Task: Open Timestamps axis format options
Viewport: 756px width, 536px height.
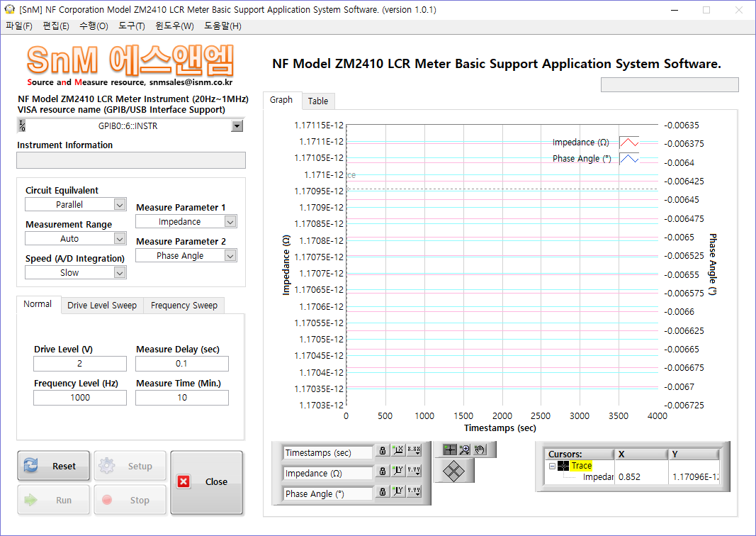Action: (414, 451)
